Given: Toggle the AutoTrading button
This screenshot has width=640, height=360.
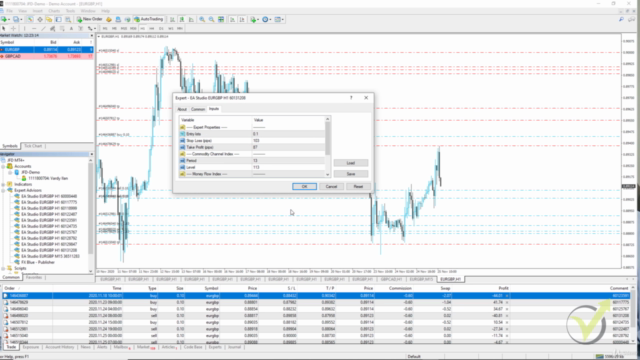Looking at the screenshot, I should coord(149,19).
